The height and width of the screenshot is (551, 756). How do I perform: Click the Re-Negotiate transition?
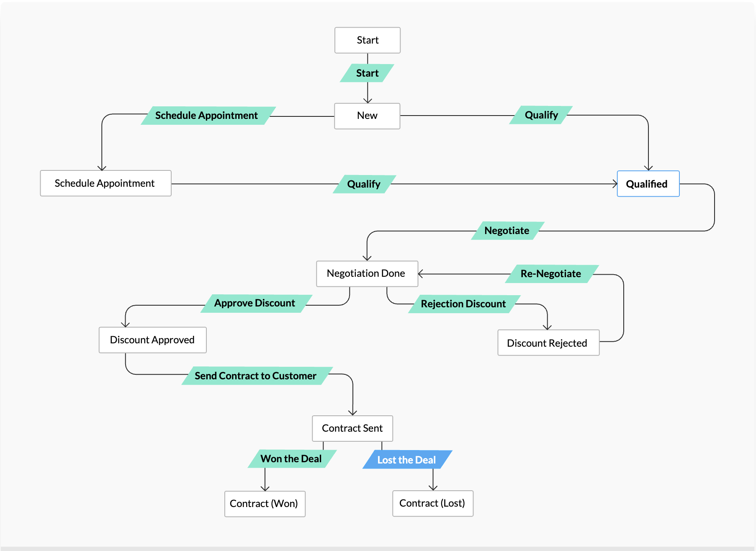point(550,274)
